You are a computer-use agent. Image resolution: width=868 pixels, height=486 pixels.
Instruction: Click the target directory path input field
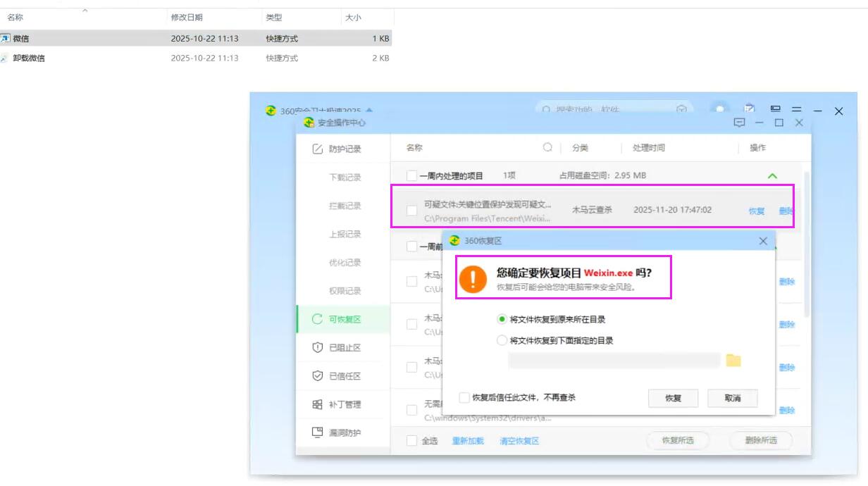pos(613,361)
